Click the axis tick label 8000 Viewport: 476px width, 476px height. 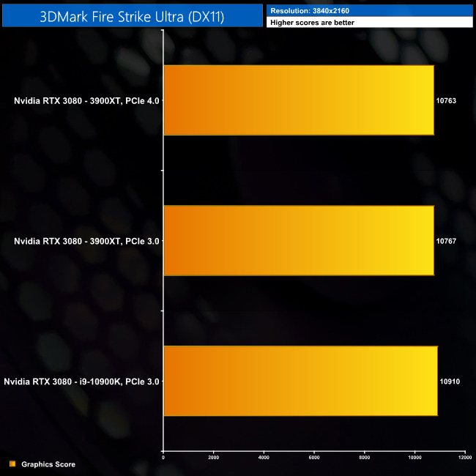tap(364, 458)
